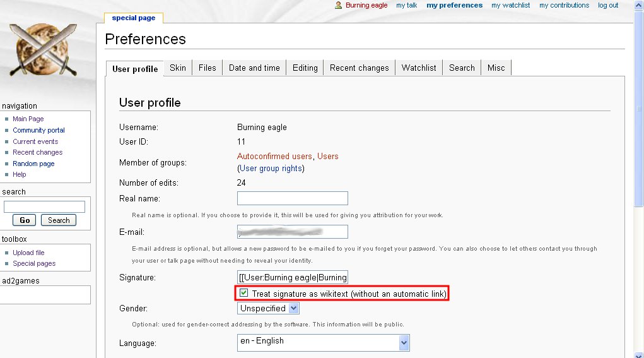Open my watchlist link

point(510,5)
